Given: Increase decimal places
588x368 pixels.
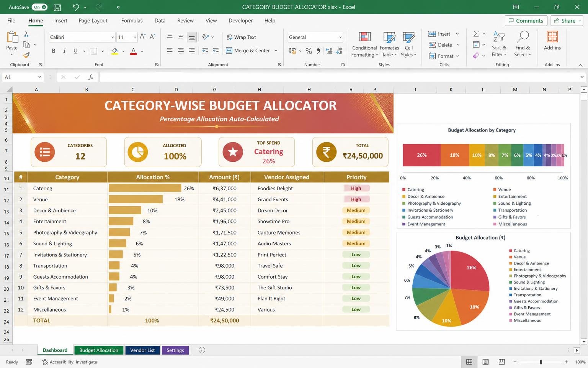Looking at the screenshot, I should point(329,51).
